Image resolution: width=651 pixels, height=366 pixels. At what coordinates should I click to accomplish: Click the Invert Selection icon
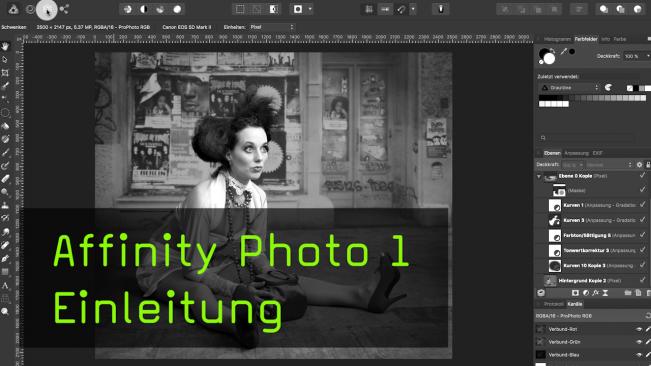pyautogui.click(x=274, y=9)
